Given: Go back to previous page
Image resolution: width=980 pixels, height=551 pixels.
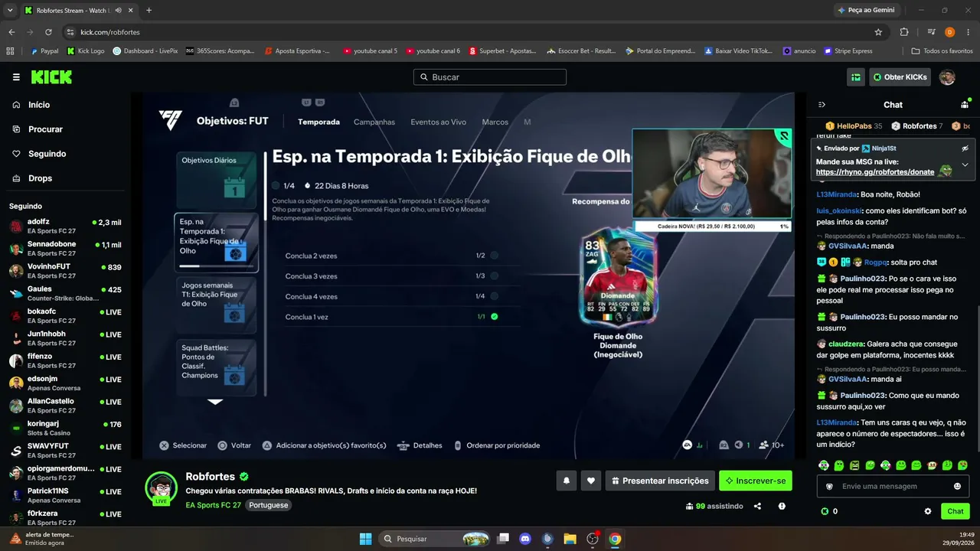Looking at the screenshot, I should click(x=11, y=32).
